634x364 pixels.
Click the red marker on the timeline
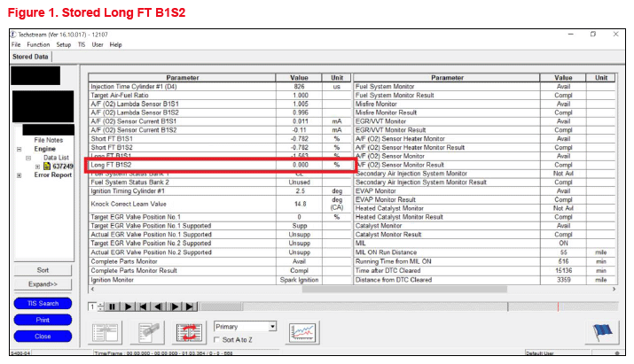[558, 306]
